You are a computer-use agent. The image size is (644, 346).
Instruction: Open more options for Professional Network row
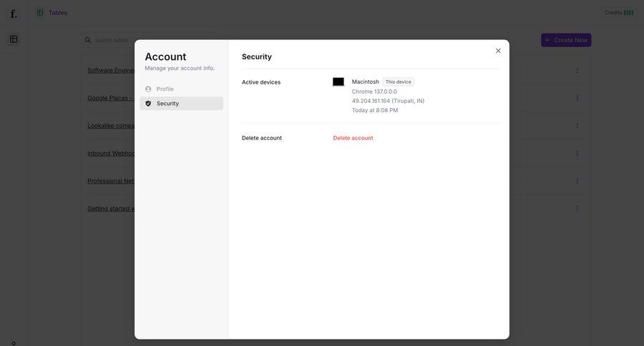click(x=577, y=181)
